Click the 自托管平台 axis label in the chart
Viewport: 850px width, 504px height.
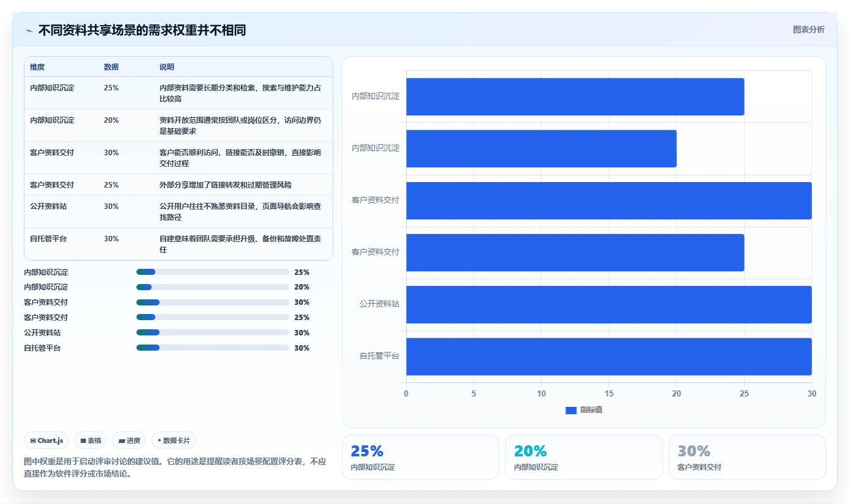click(x=379, y=356)
